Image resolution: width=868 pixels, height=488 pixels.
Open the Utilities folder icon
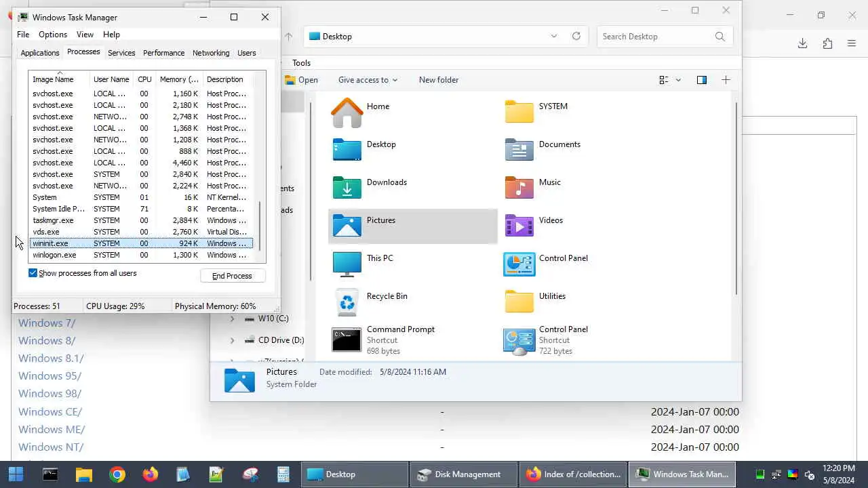(519, 302)
